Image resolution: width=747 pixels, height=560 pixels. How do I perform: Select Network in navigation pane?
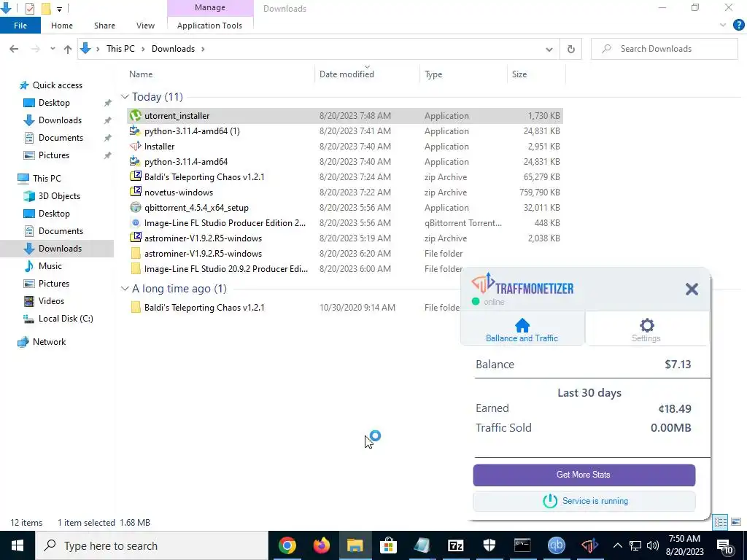(49, 342)
